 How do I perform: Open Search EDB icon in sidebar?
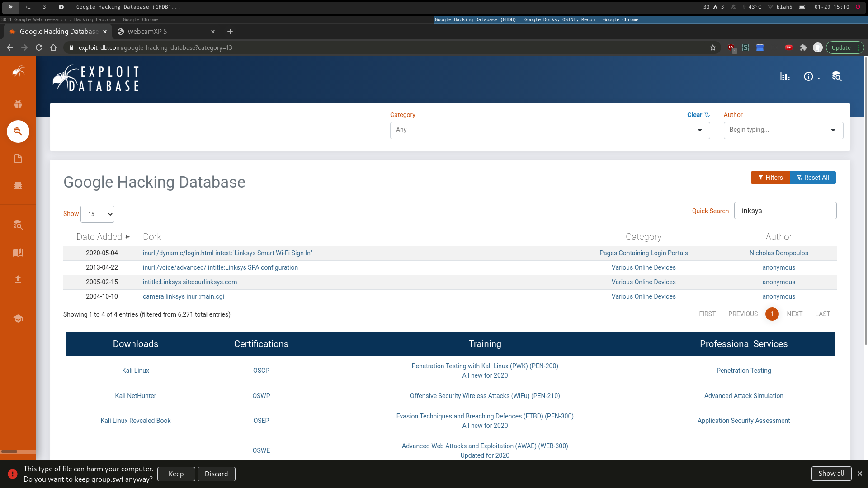18,225
